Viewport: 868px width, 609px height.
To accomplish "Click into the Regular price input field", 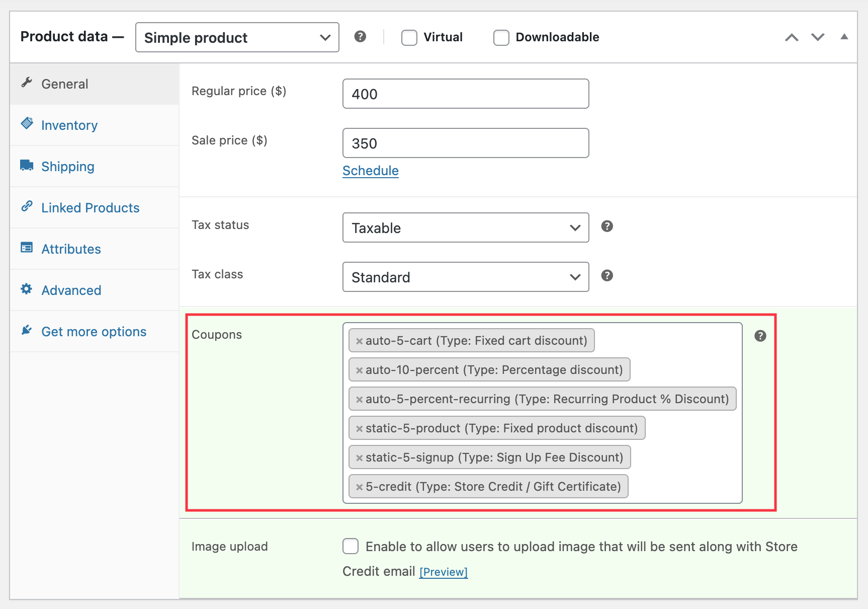I will 465,94.
